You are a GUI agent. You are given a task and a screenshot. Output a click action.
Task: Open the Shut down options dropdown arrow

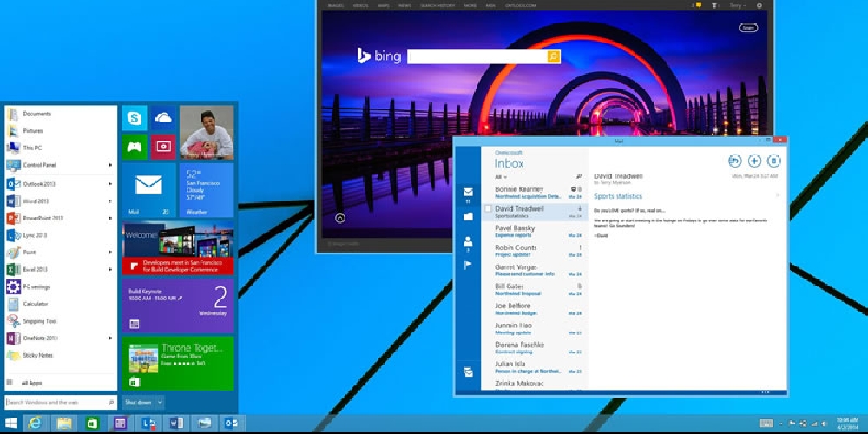pyautogui.click(x=160, y=403)
